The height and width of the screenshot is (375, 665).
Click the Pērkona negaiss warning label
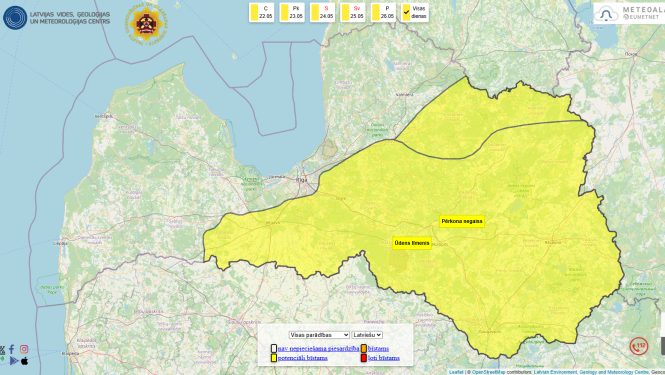(462, 221)
